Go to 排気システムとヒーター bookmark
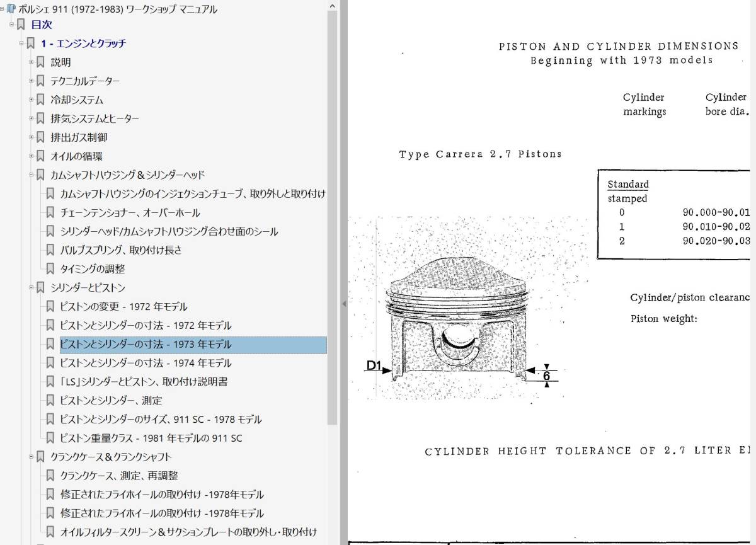Screen dimensions: 756x545 [x=95, y=118]
